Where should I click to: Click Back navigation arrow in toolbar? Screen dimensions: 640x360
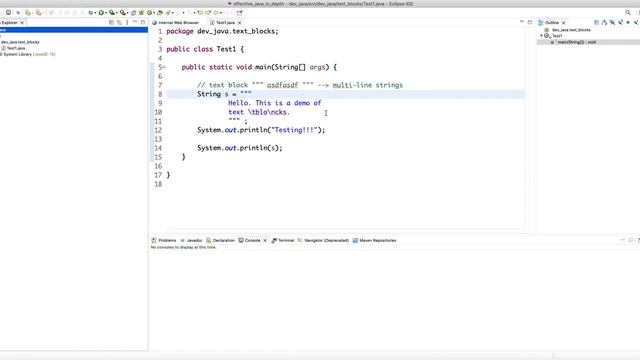coord(216,13)
